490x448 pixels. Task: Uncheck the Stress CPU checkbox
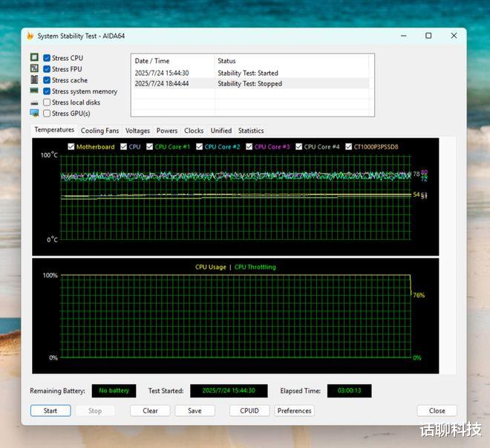[x=47, y=58]
